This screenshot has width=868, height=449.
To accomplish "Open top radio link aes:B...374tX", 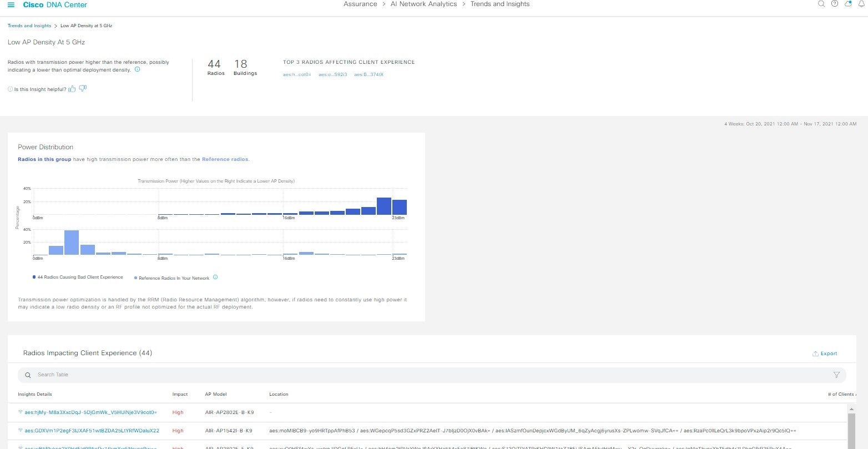I will tap(369, 74).
